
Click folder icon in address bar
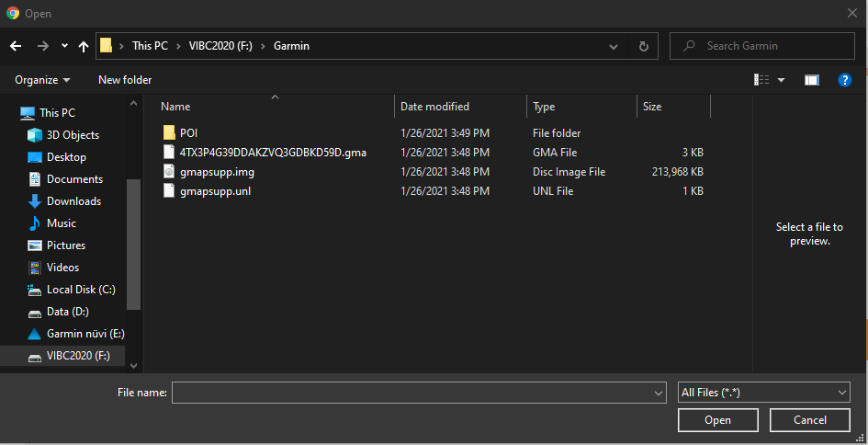pos(106,46)
